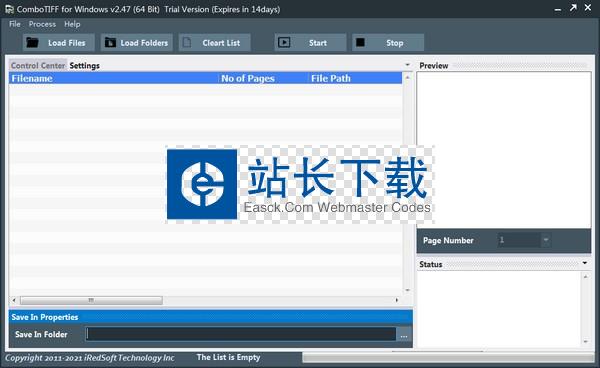Click the Clear List page icon

[187, 42]
